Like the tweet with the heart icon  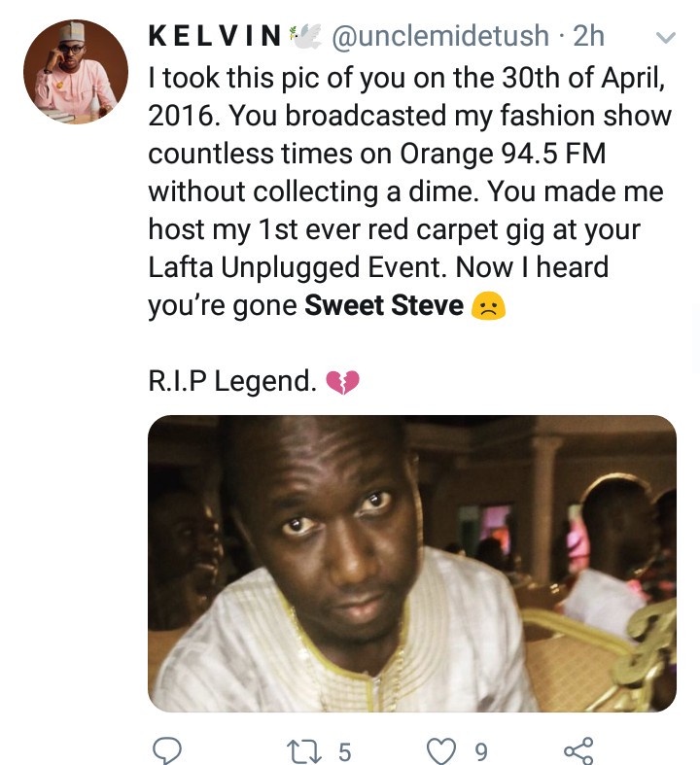(442, 749)
